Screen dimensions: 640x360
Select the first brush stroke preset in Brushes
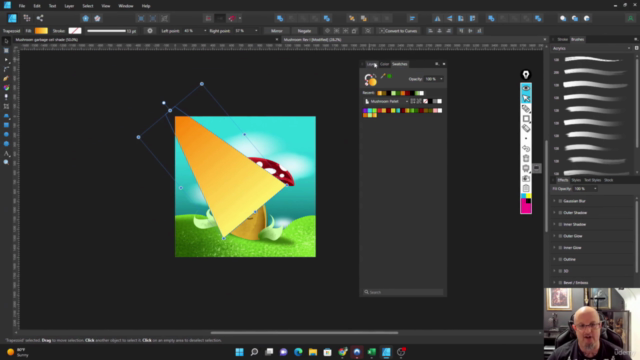[x=592, y=60]
